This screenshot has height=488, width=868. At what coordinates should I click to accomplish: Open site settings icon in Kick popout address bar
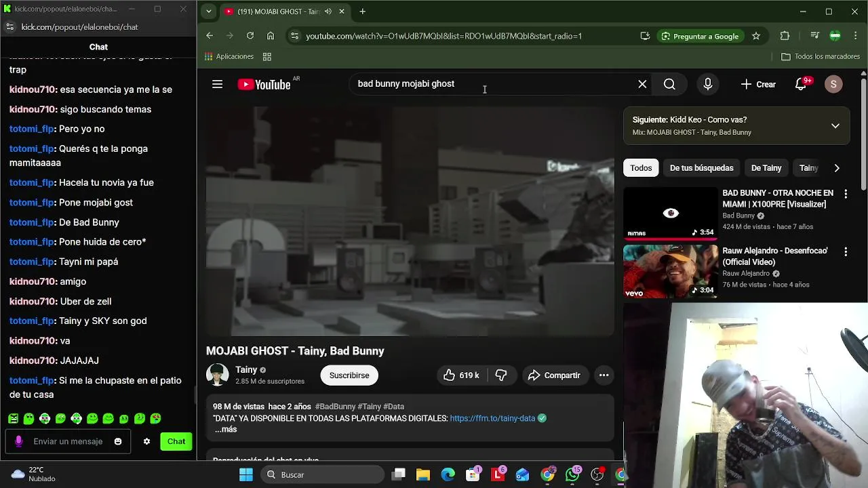9,27
